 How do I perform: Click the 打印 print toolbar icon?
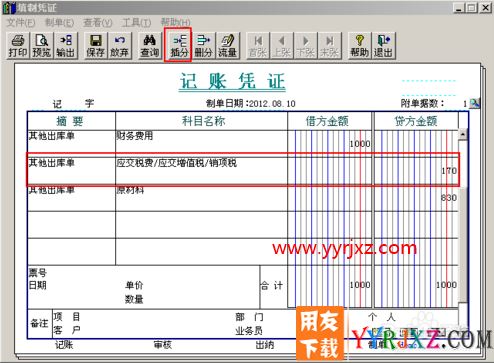click(18, 46)
